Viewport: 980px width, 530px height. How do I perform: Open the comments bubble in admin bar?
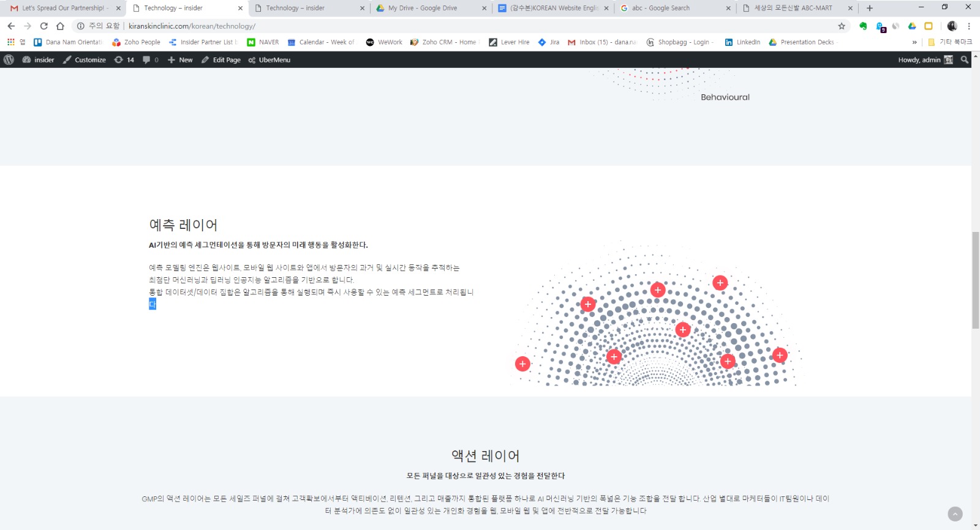click(150, 60)
